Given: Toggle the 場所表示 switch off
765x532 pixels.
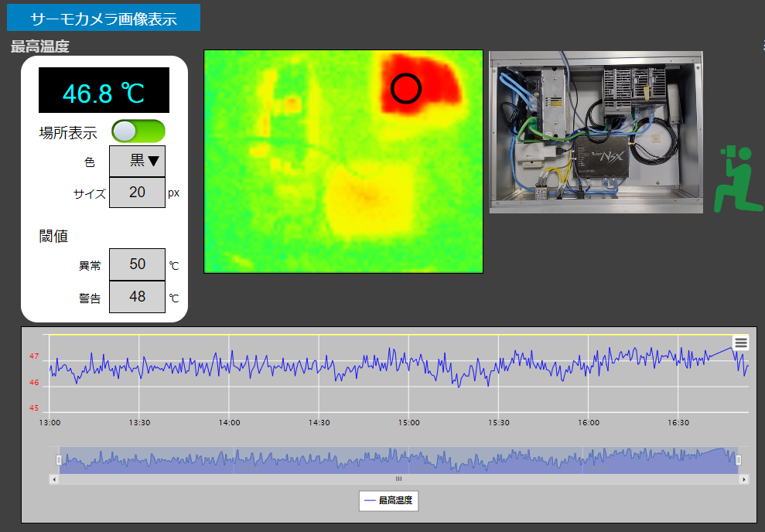Looking at the screenshot, I should (x=138, y=131).
